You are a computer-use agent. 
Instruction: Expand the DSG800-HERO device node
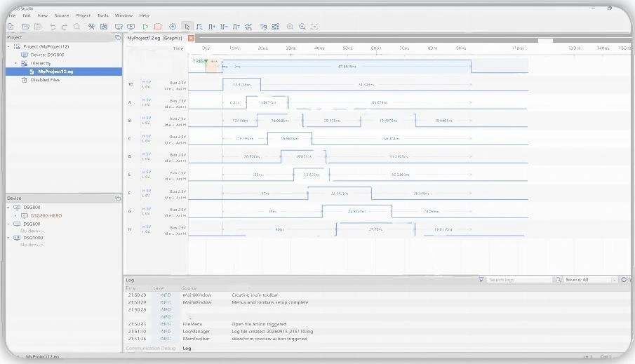tap(16, 216)
